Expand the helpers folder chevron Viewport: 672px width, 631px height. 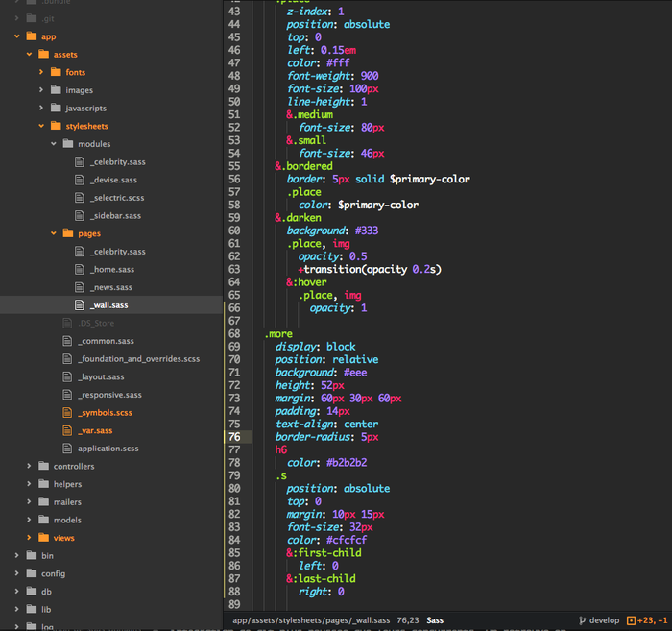click(29, 484)
